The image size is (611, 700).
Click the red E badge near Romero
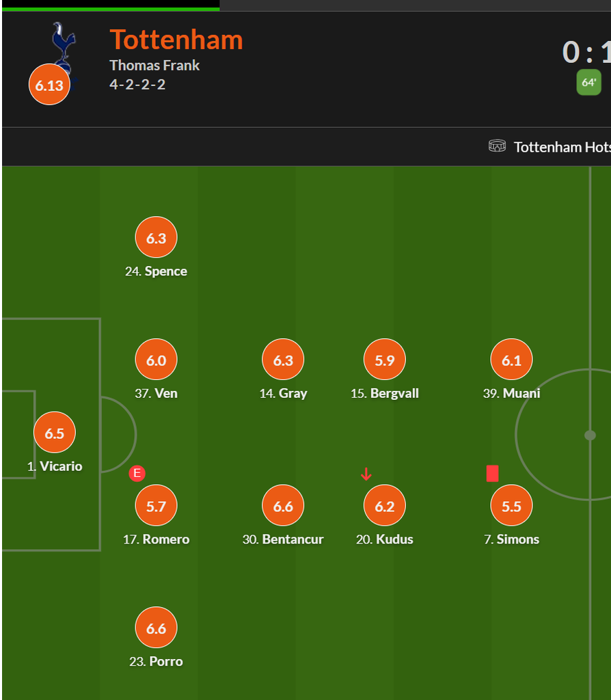point(137,473)
